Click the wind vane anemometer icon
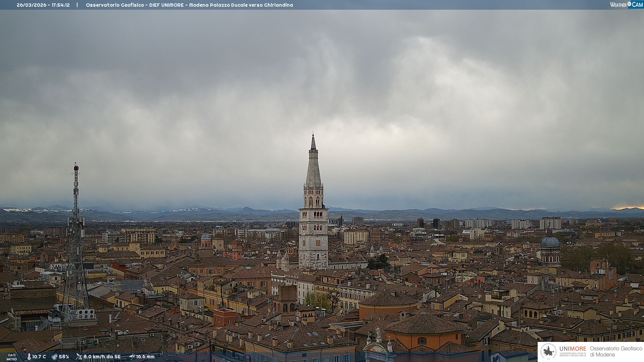Image resolution: width=644 pixels, height=362 pixels. (79, 357)
